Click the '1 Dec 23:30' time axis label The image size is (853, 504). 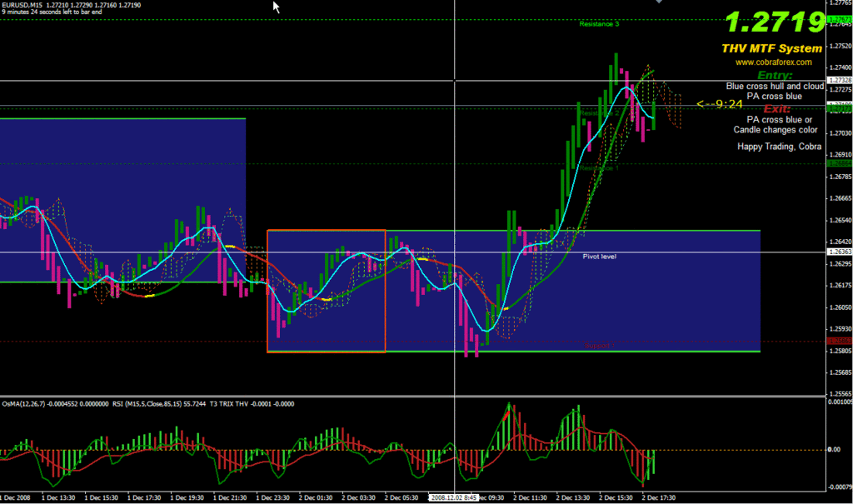273,497
